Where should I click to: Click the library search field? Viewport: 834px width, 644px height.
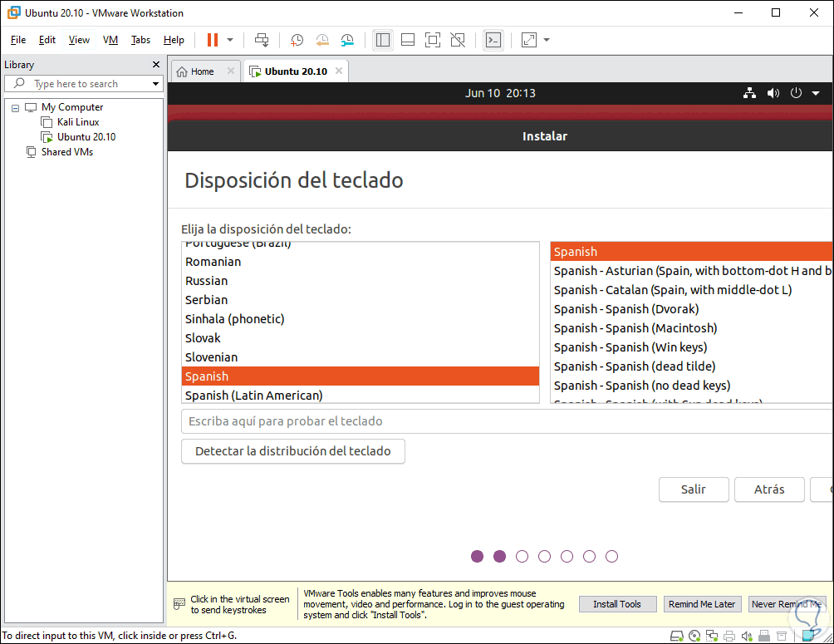click(82, 84)
